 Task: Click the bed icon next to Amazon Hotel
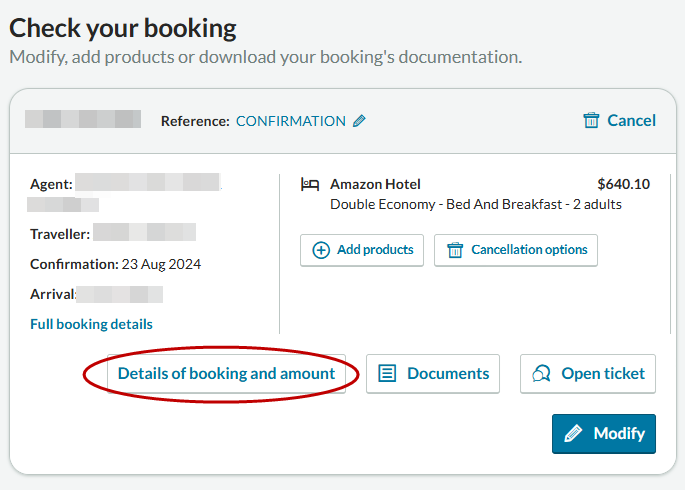click(x=310, y=184)
